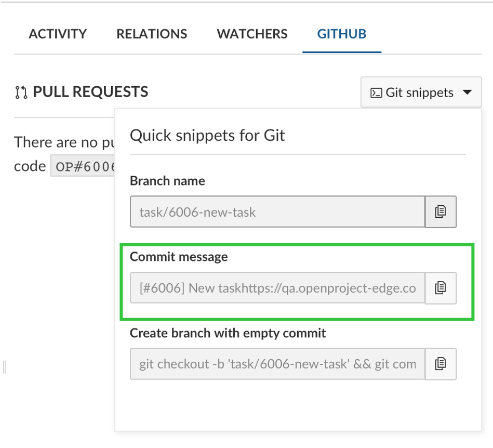Click the "Branch name" label
This screenshot has height=448, width=493.
coord(167,181)
